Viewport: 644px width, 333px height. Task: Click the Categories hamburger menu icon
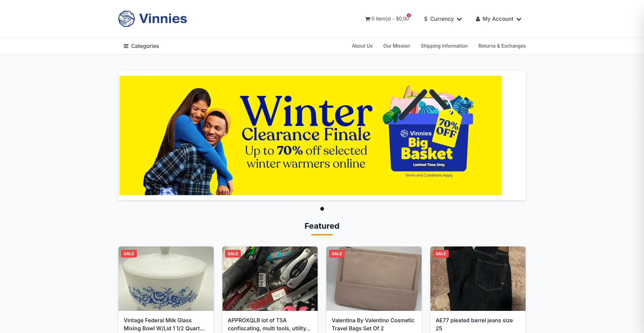pyautogui.click(x=126, y=46)
